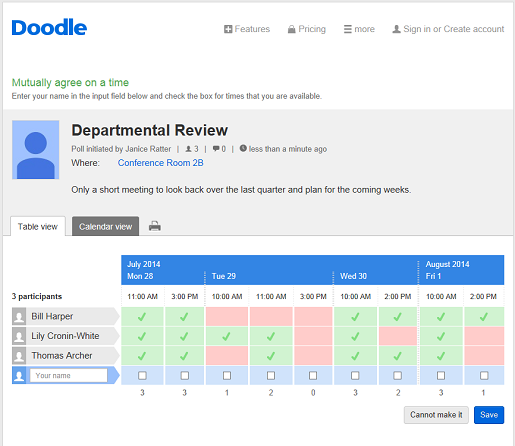Click the lock icon beside Pricing
This screenshot has height=446, width=515.
[292, 29]
